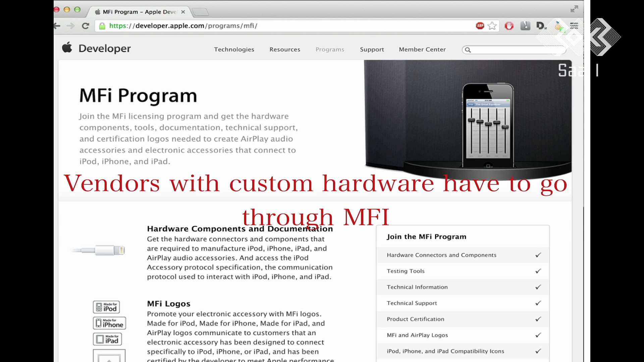The image size is (644, 362).
Task: Click the red stop-hand extension icon
Action: (x=509, y=26)
